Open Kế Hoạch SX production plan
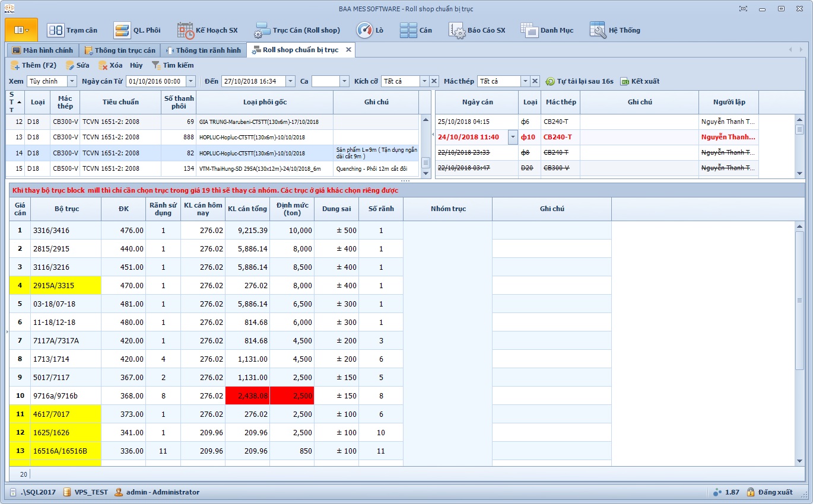The height and width of the screenshot is (504, 813). pyautogui.click(x=207, y=30)
